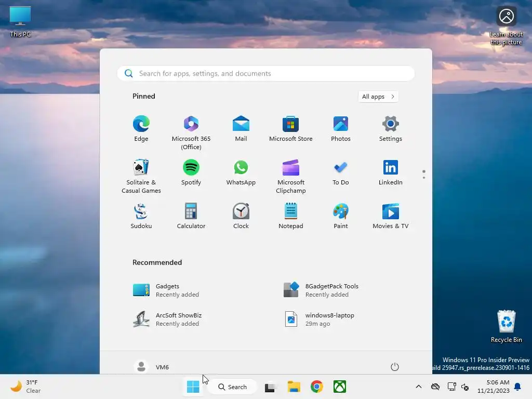
Task: Open the Mail app
Action: click(x=241, y=129)
